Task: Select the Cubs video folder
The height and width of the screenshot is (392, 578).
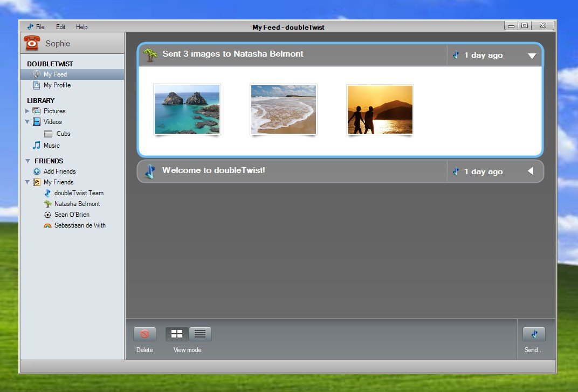Action: (x=63, y=134)
